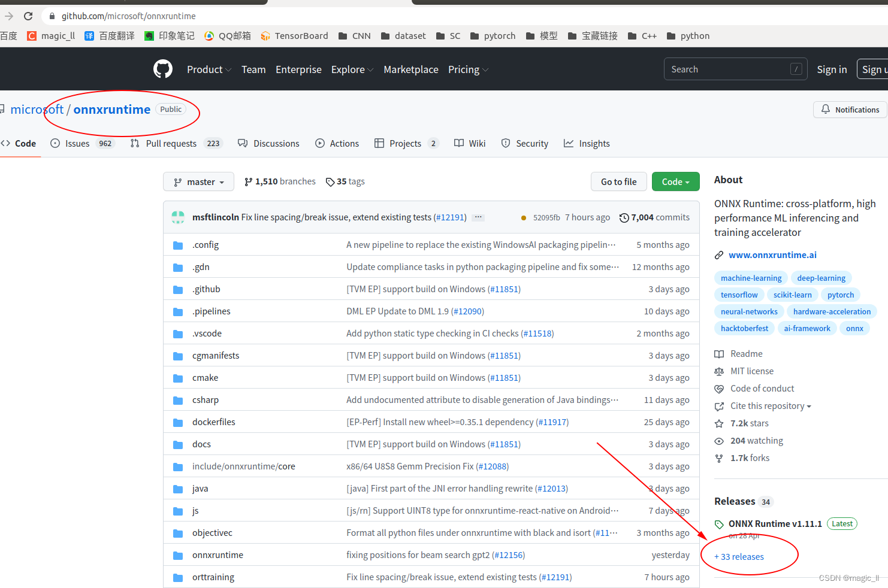The height and width of the screenshot is (588, 888).
Task: Expand Cite this repository dropdown
Action: coord(771,406)
